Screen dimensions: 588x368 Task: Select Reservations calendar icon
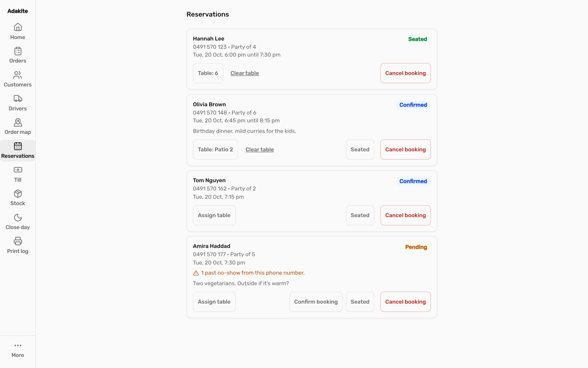coord(18,146)
